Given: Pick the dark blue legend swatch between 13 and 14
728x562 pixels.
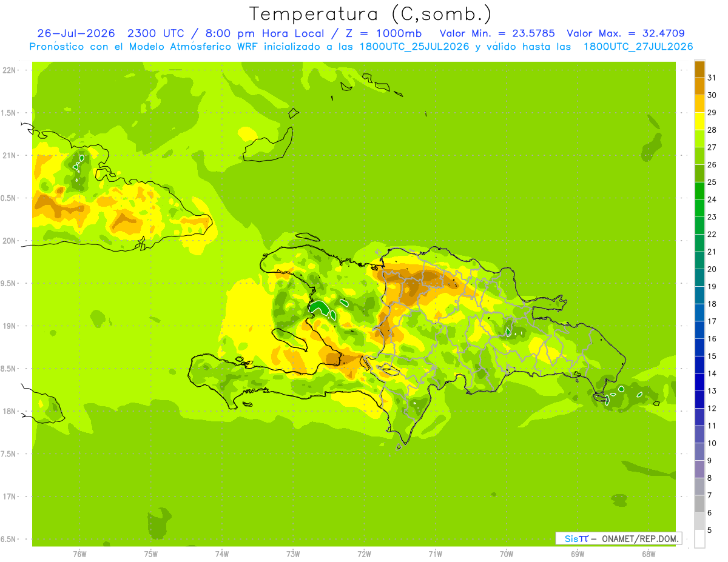Looking at the screenshot, I should (699, 382).
